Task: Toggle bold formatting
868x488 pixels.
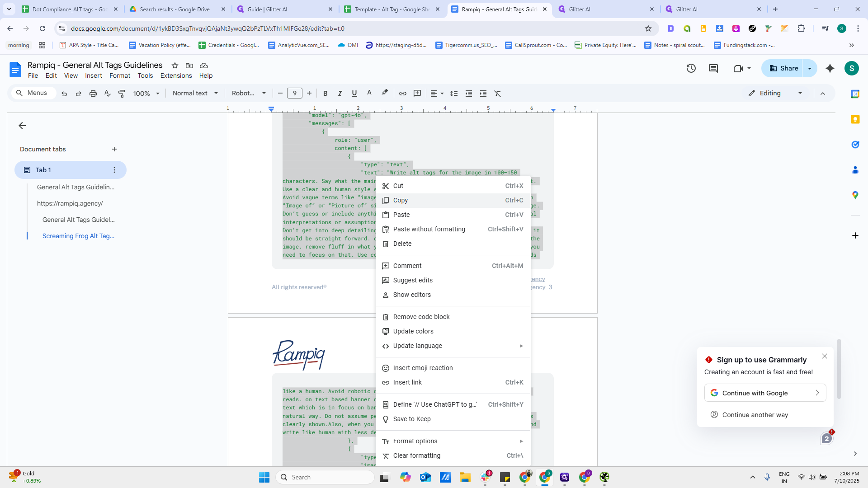Action: [325, 94]
